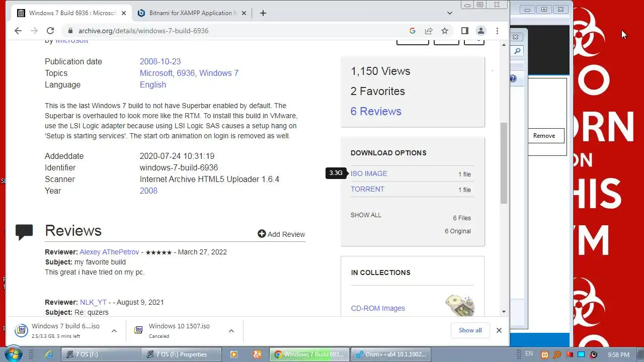This screenshot has width=644, height=362.
Task: Open the media player taskbar icon
Action: tap(233, 354)
